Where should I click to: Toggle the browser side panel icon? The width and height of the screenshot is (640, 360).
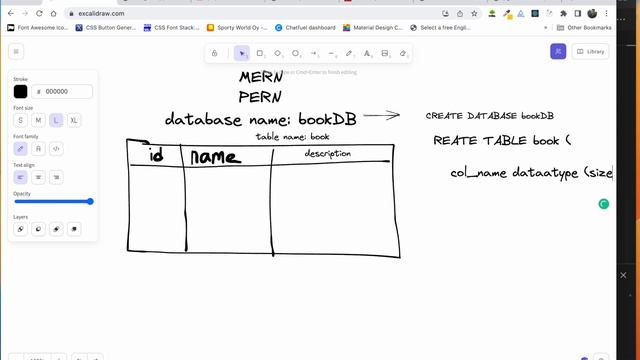578,13
